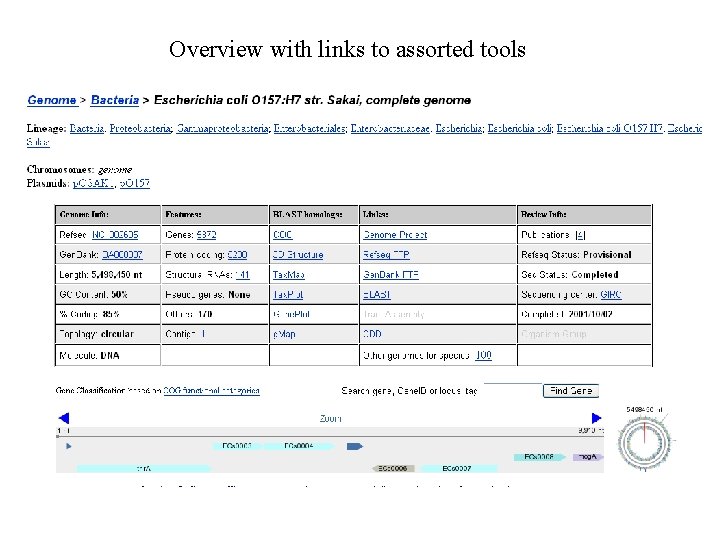The image size is (720, 540).
Task: Open the Escherichia coli lineage link
Action: [520, 129]
